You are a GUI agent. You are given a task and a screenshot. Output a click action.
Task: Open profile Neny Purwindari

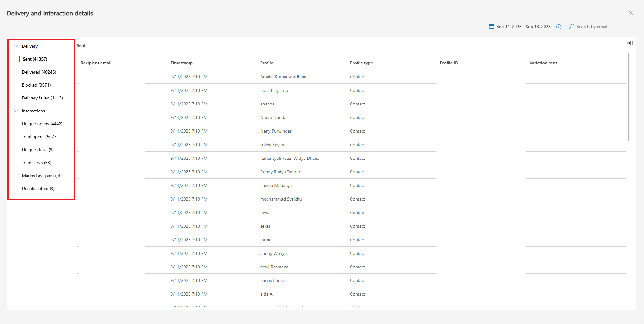276,131
